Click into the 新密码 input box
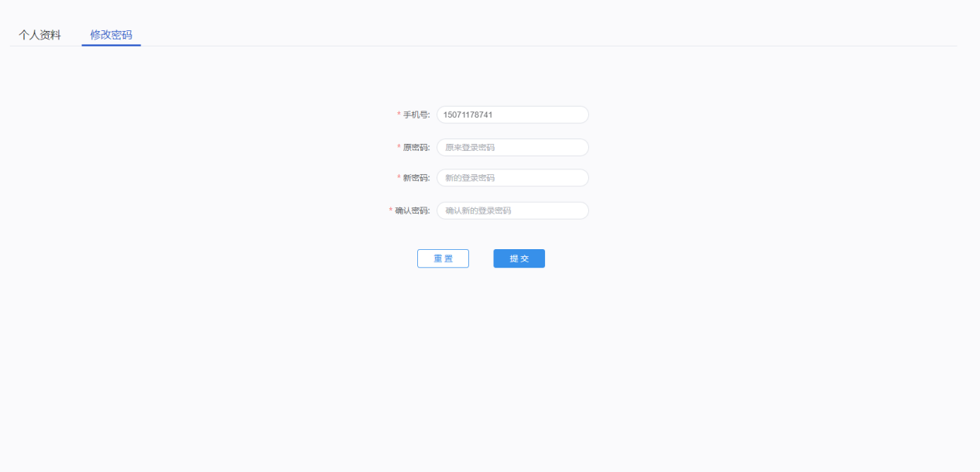Screen dimensions: 980x472 (x=512, y=178)
